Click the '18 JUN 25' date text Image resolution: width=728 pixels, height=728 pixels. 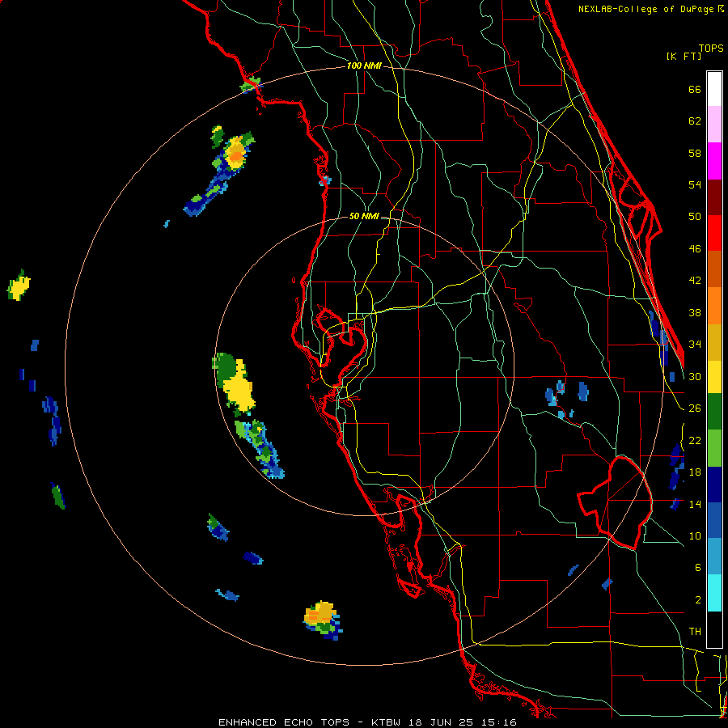coord(441,722)
